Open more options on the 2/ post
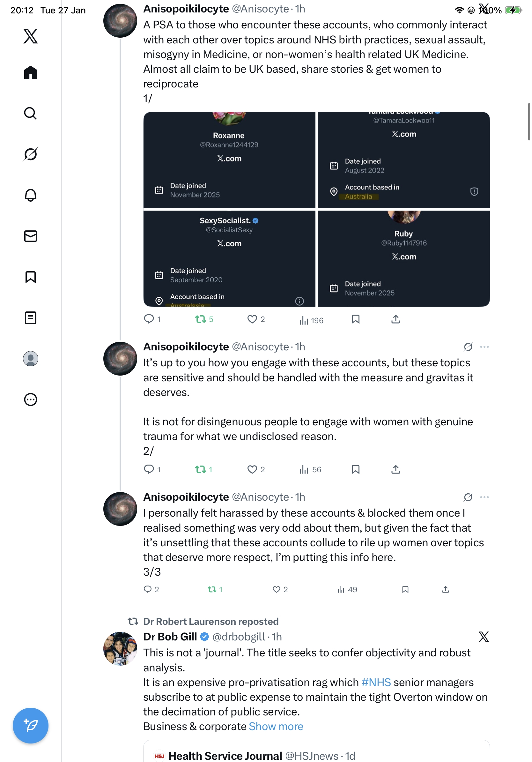This screenshot has height=762, width=532. point(484,347)
